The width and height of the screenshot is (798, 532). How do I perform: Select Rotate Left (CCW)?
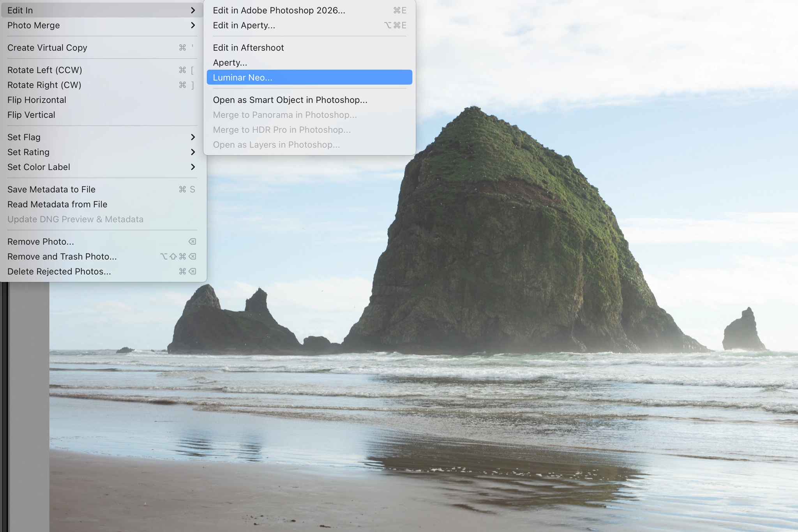click(101, 70)
